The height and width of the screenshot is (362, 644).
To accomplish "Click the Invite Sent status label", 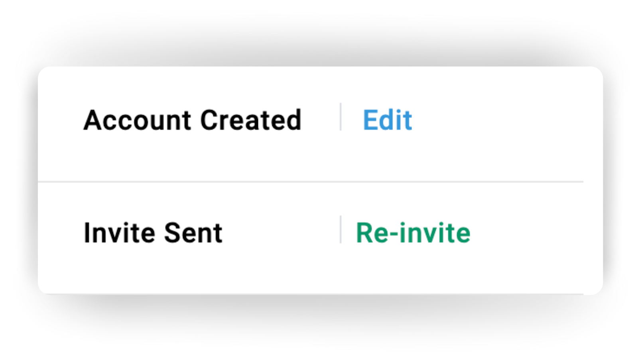I will click(153, 233).
